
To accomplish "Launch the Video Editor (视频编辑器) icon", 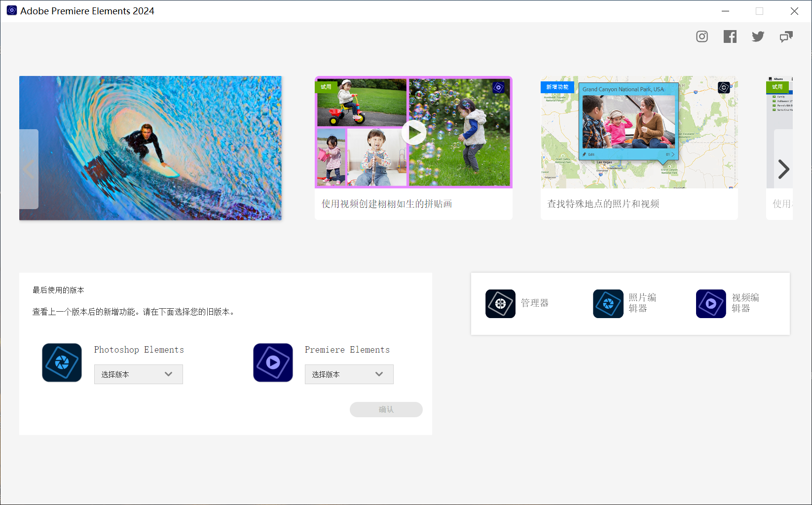I will (x=711, y=304).
